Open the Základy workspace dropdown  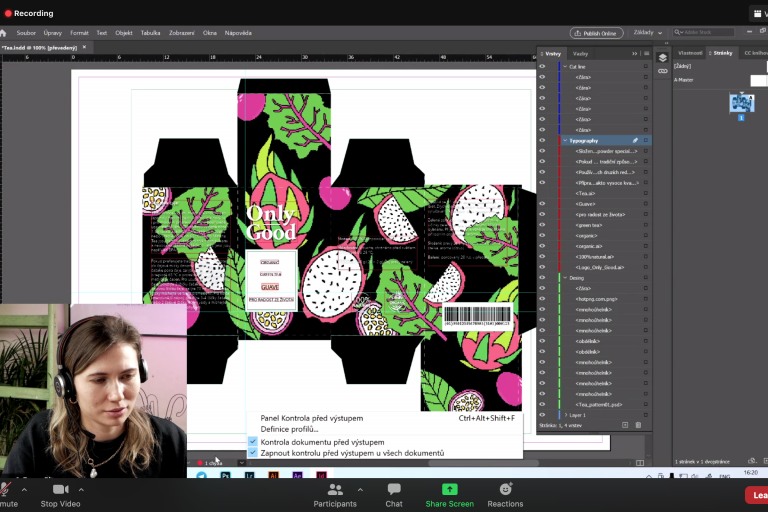(647, 32)
